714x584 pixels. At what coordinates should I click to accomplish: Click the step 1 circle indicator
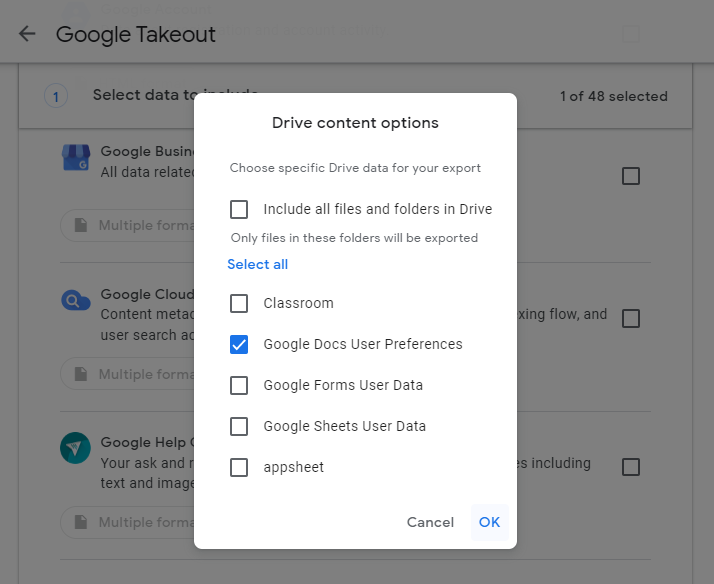[x=56, y=96]
